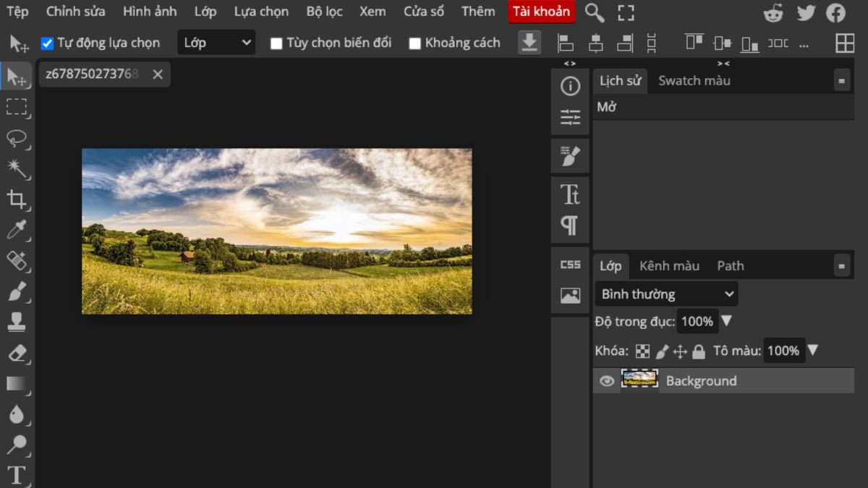Hide the Background layer with the eye icon
Image resolution: width=868 pixels, height=488 pixels.
click(607, 381)
